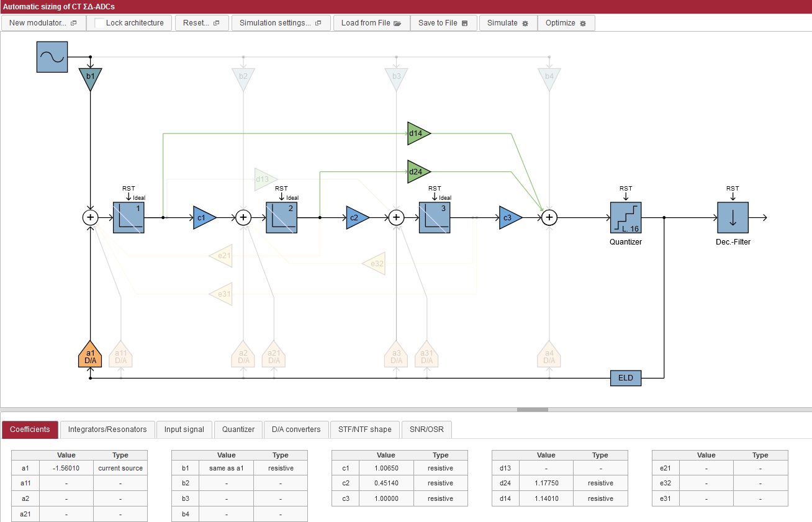Viewport: 812px width, 522px height.
Task: Click the ELD delay block
Action: pos(626,378)
